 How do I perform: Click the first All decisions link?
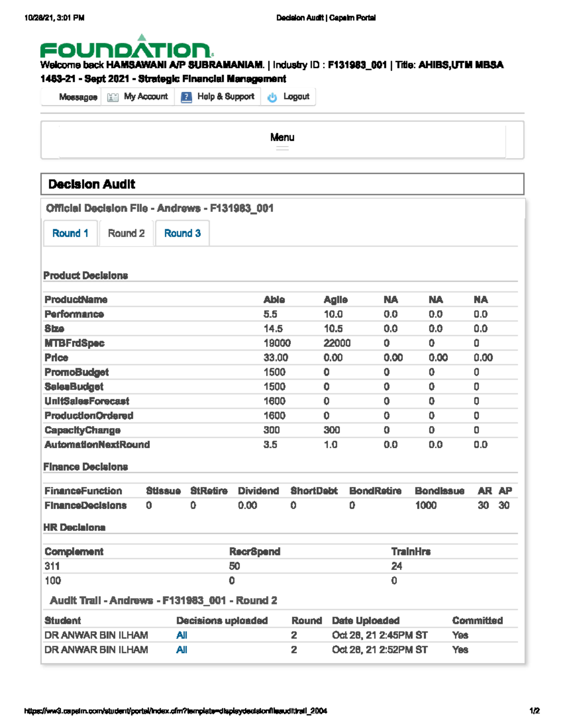click(x=181, y=635)
